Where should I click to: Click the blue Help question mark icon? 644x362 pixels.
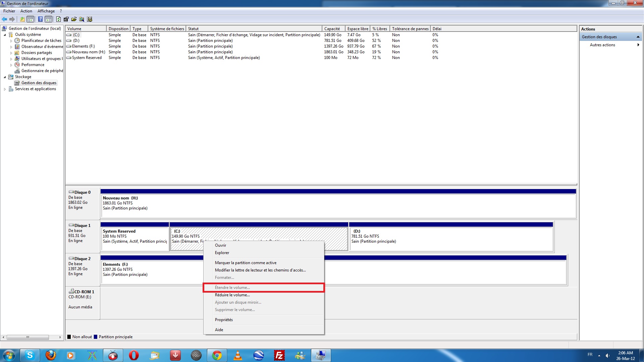[x=40, y=19]
